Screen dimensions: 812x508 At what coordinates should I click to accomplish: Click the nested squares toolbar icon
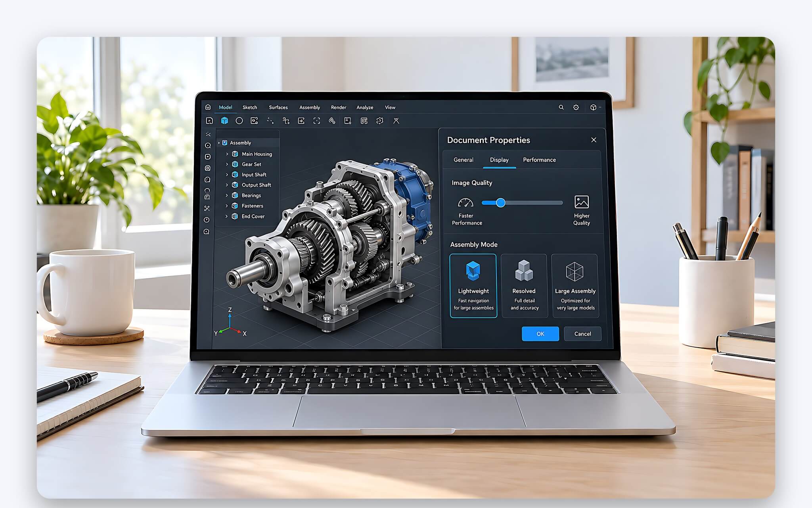364,121
